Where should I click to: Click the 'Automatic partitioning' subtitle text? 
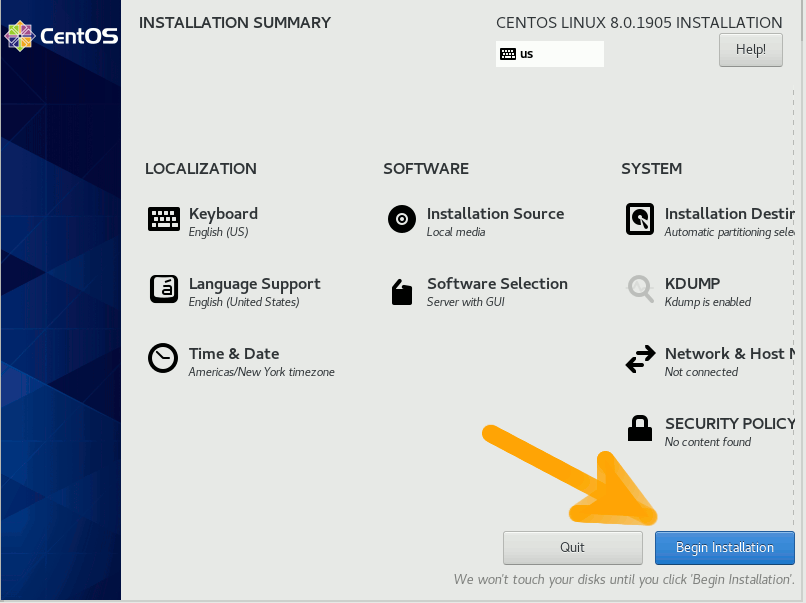[729, 232]
